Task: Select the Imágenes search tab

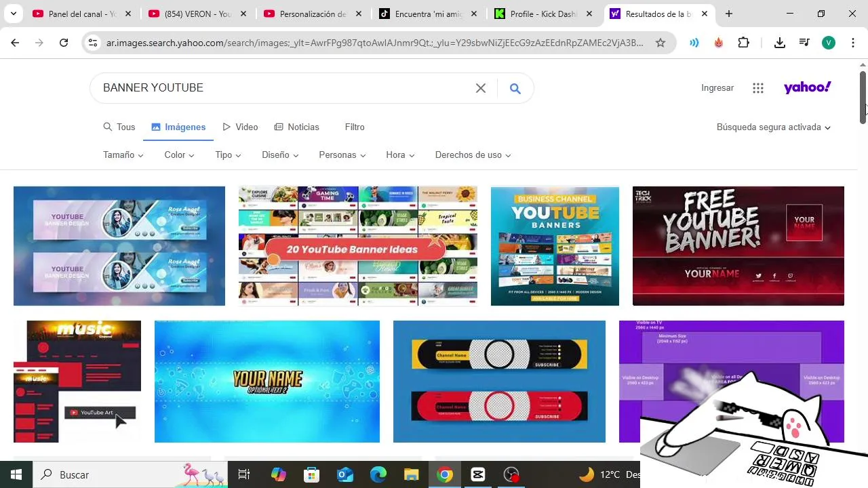Action: tap(178, 127)
